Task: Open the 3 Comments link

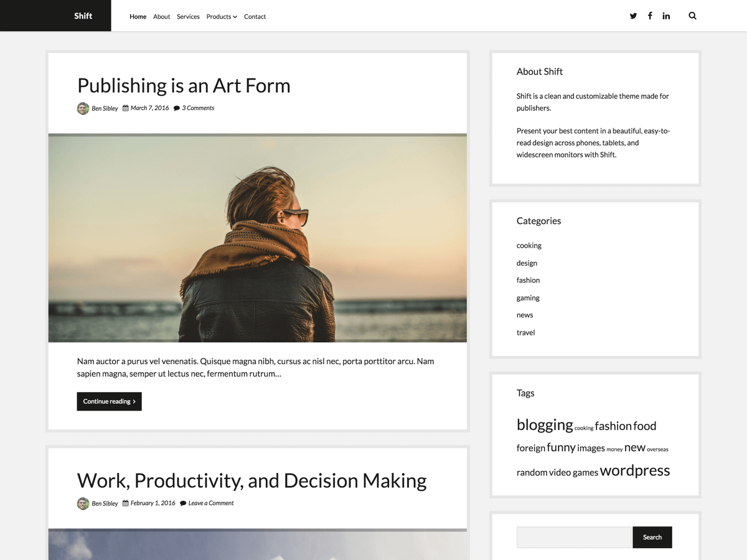Action: (x=198, y=108)
